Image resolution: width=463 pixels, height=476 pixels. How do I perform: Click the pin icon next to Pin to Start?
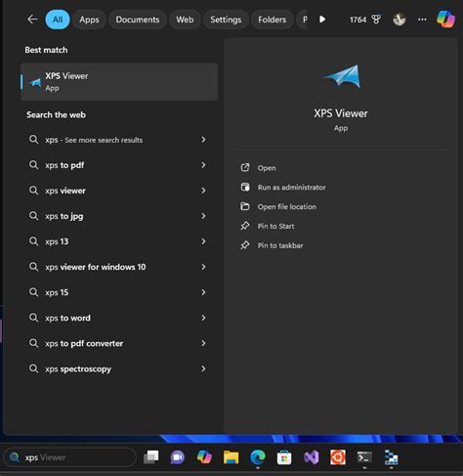click(x=245, y=226)
